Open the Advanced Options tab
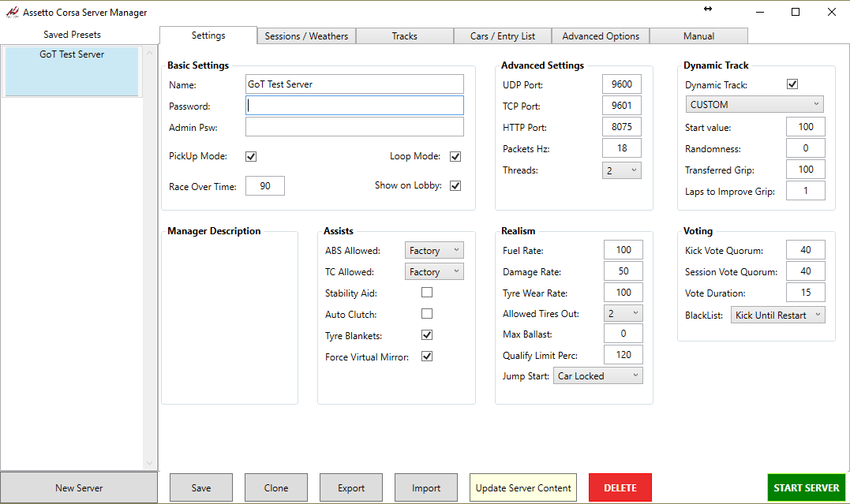 pyautogui.click(x=601, y=35)
